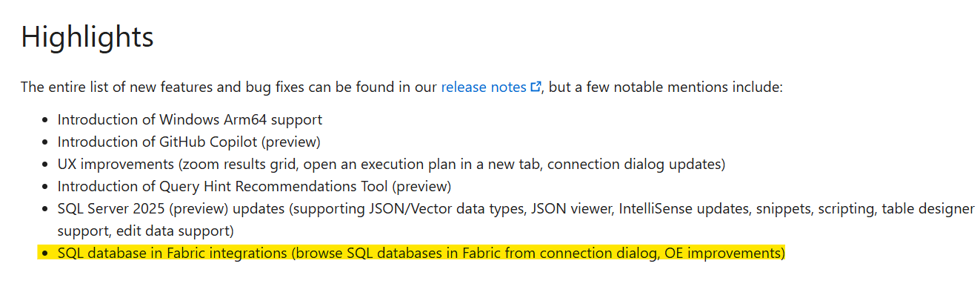Click the bullet dot before UX improvements
Image resolution: width=980 pixels, height=298 pixels.
45,165
